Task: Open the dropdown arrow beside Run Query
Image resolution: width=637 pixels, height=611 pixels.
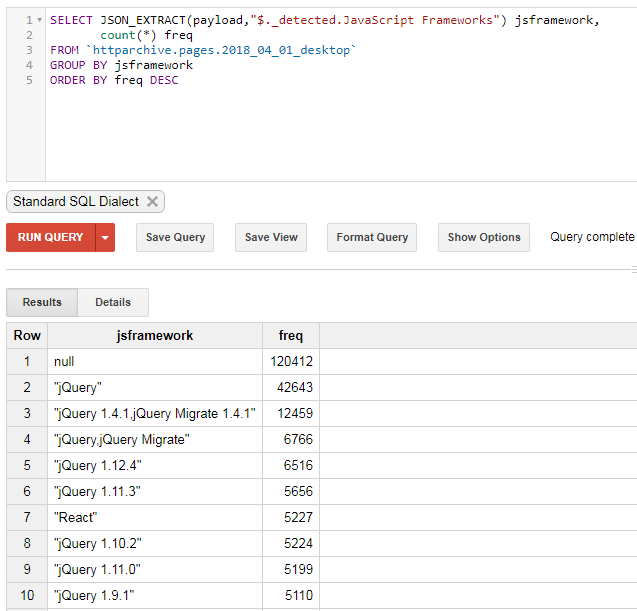Action: (x=105, y=237)
